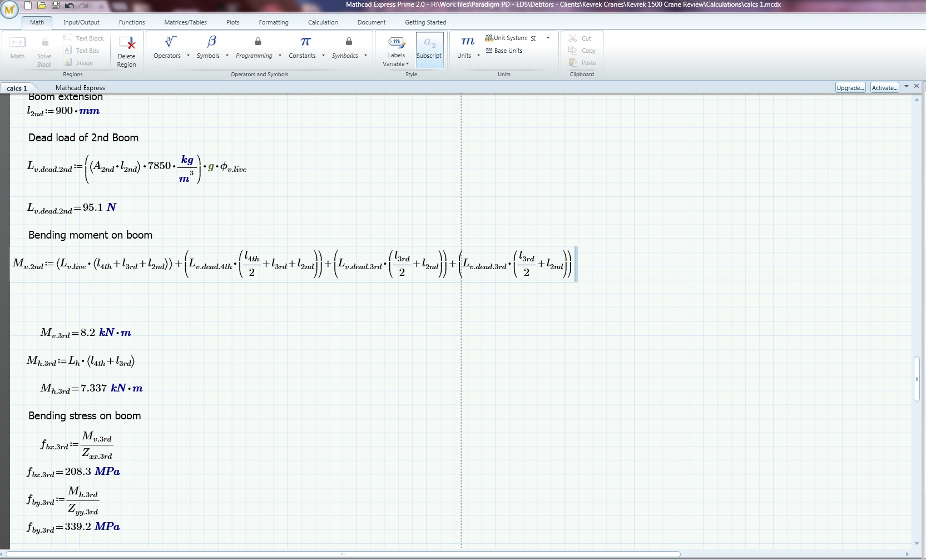Open the Operators root symbol icon

[x=171, y=42]
